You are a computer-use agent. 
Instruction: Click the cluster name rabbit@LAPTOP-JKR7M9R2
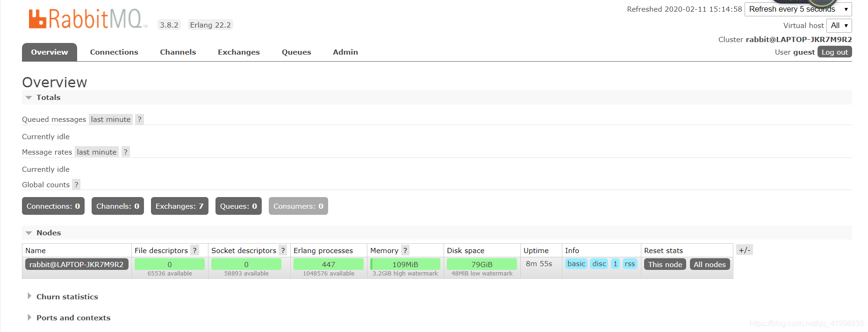tap(799, 39)
